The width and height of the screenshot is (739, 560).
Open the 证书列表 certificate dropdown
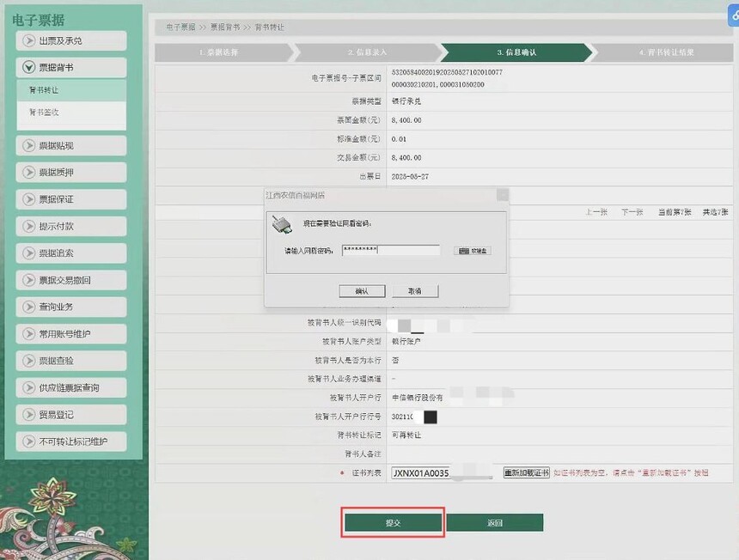(442, 473)
